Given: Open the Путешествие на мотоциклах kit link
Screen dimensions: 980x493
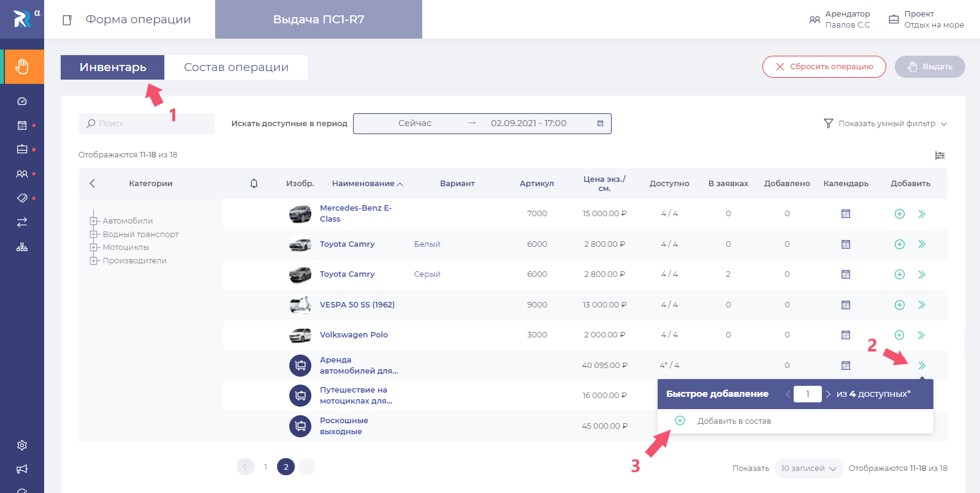Looking at the screenshot, I should 356,396.
